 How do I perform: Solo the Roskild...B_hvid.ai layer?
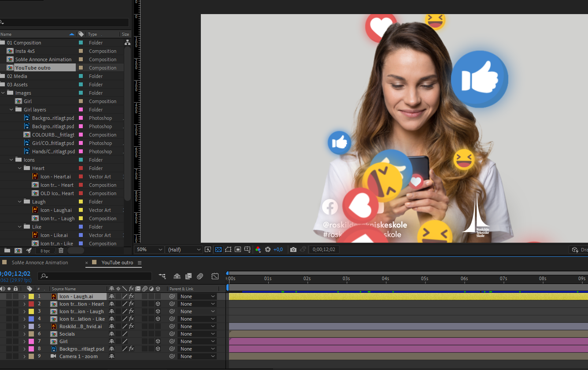coord(9,326)
